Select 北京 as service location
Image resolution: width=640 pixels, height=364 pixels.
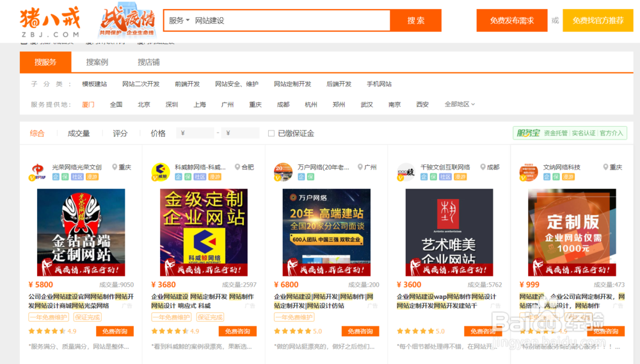(x=143, y=104)
